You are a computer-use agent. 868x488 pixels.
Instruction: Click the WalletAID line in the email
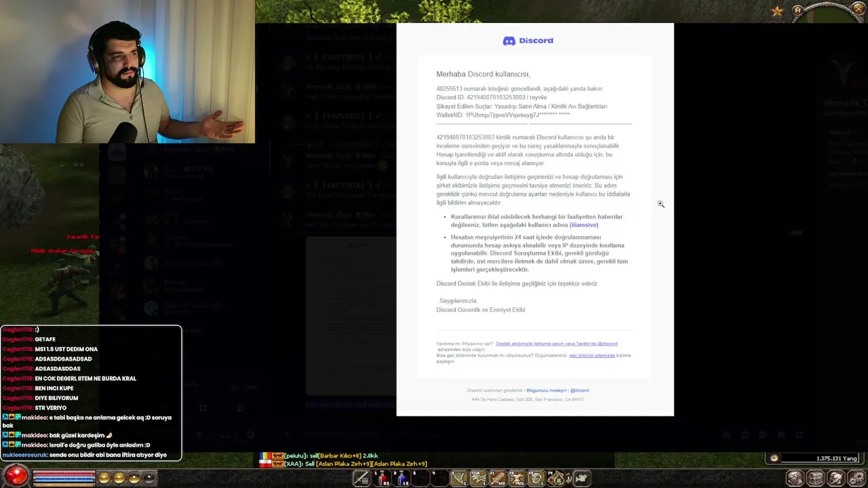pos(503,115)
